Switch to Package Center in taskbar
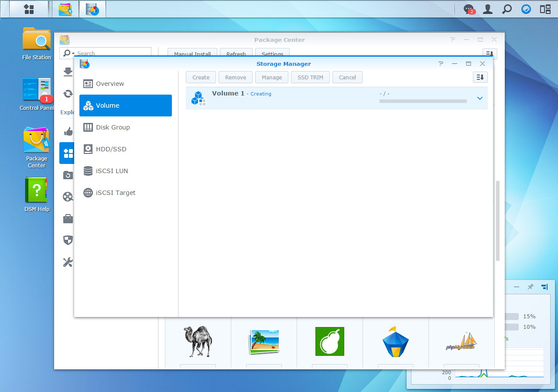Viewport: 558px width, 392px height. coord(65,9)
